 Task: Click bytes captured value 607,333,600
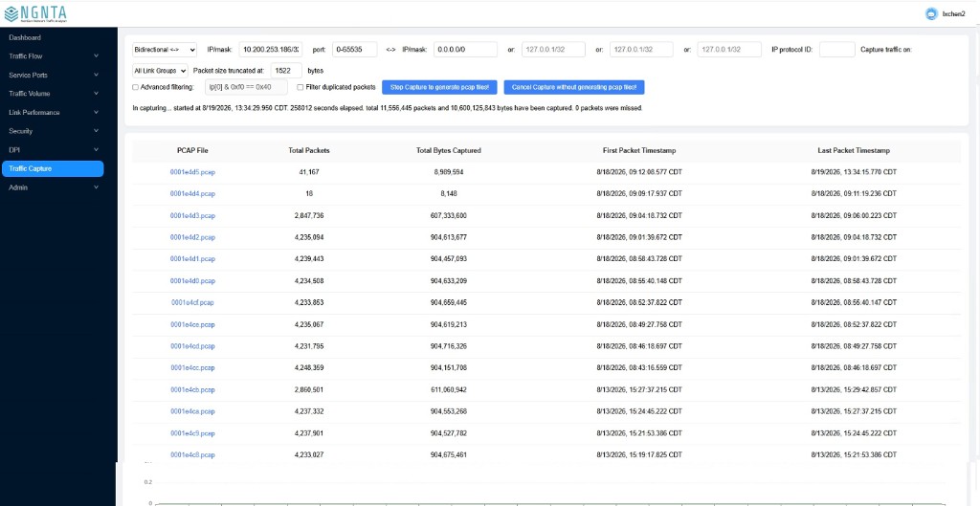tap(449, 215)
